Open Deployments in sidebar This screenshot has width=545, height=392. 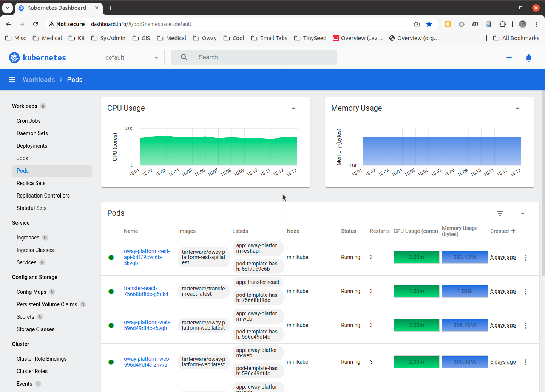point(32,146)
